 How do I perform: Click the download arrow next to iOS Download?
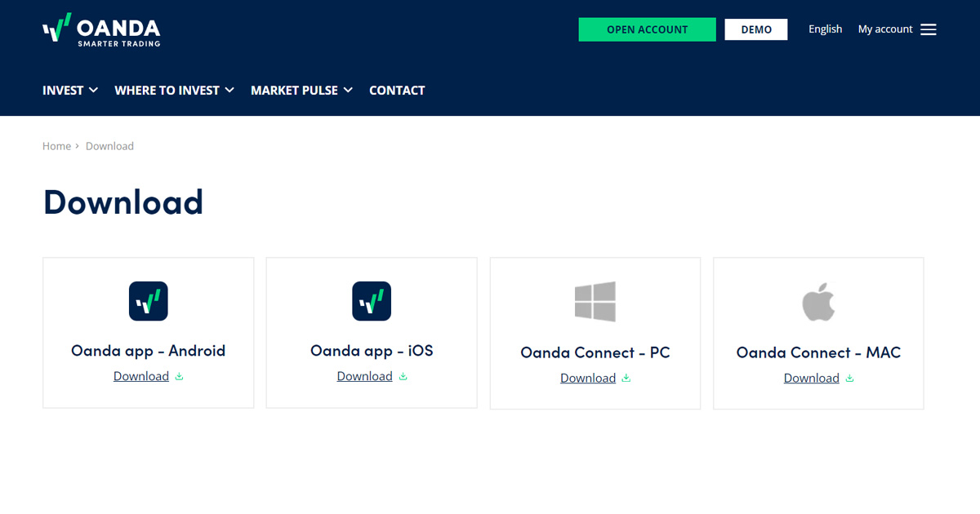(402, 376)
